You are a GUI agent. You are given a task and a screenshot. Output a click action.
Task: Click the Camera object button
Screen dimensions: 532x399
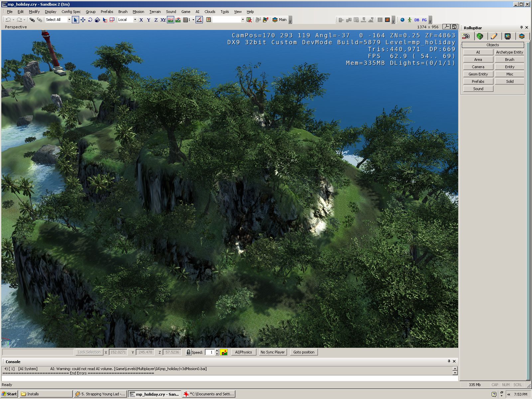click(478, 67)
